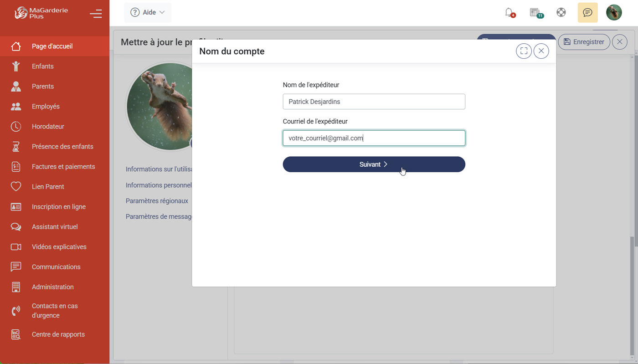Open the Aide dropdown menu

[148, 12]
